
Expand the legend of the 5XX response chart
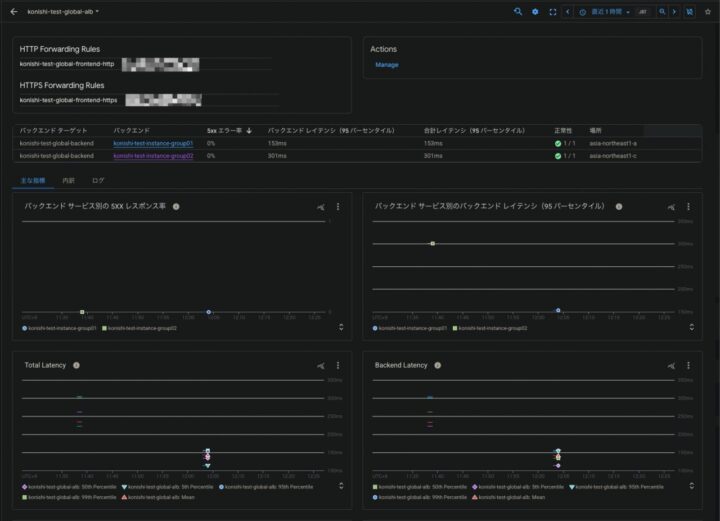341,327
